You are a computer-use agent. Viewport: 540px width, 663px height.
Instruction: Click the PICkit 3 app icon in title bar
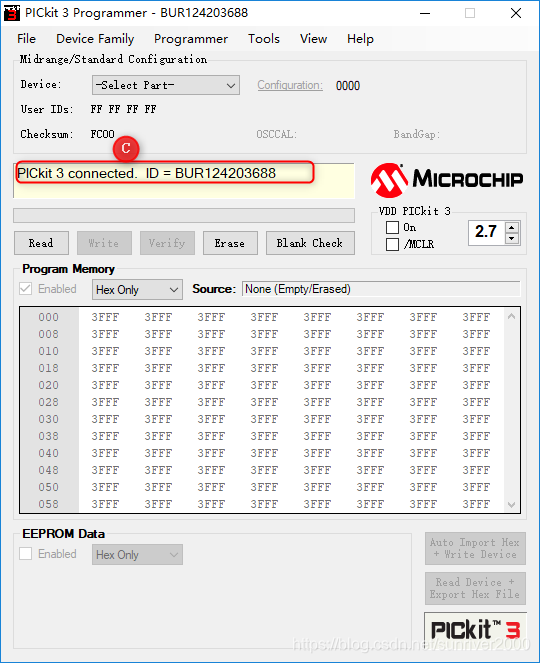pyautogui.click(x=12, y=13)
